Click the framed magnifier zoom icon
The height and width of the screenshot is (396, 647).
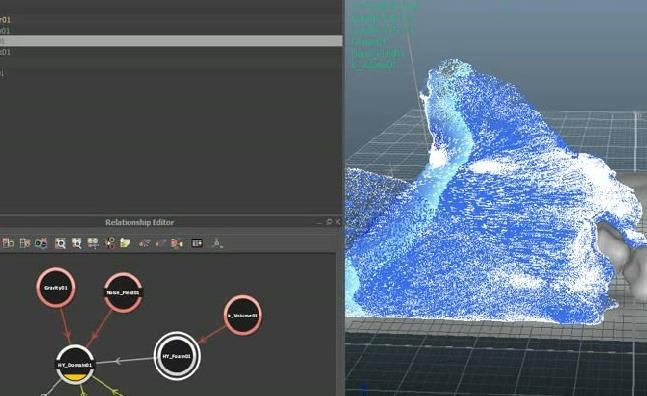pos(60,243)
